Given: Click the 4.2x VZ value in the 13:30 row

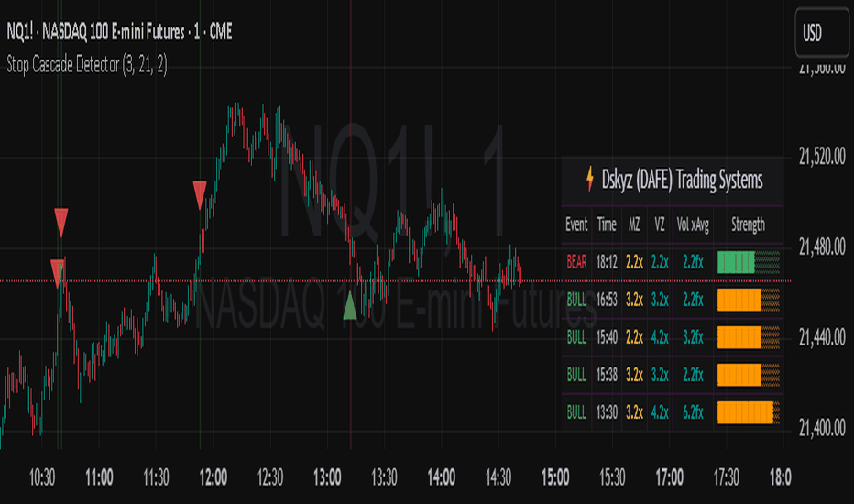Looking at the screenshot, I should [x=660, y=412].
